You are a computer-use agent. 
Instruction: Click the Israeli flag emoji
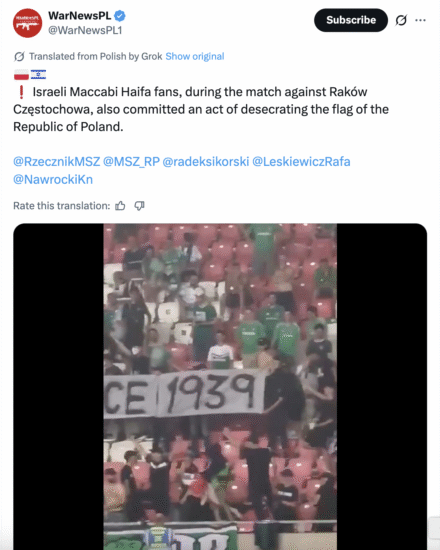[x=38, y=75]
